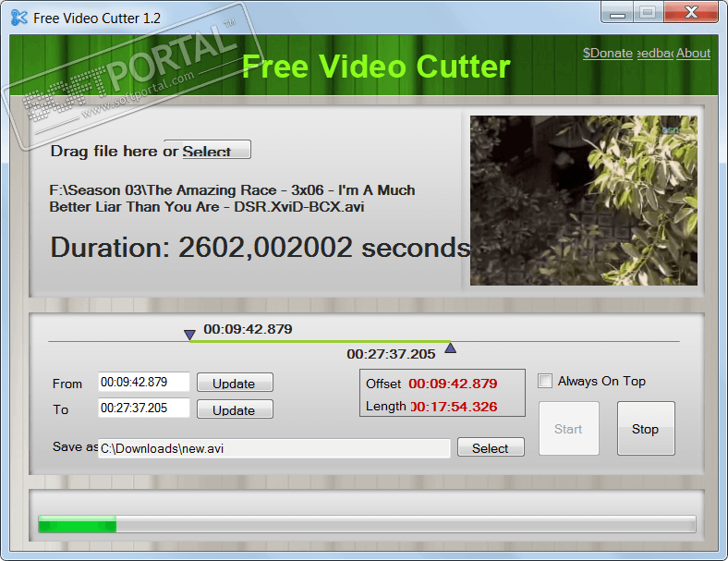The height and width of the screenshot is (561, 728).
Task: Click the Offset value 00:09:42.879
Action: click(x=453, y=384)
